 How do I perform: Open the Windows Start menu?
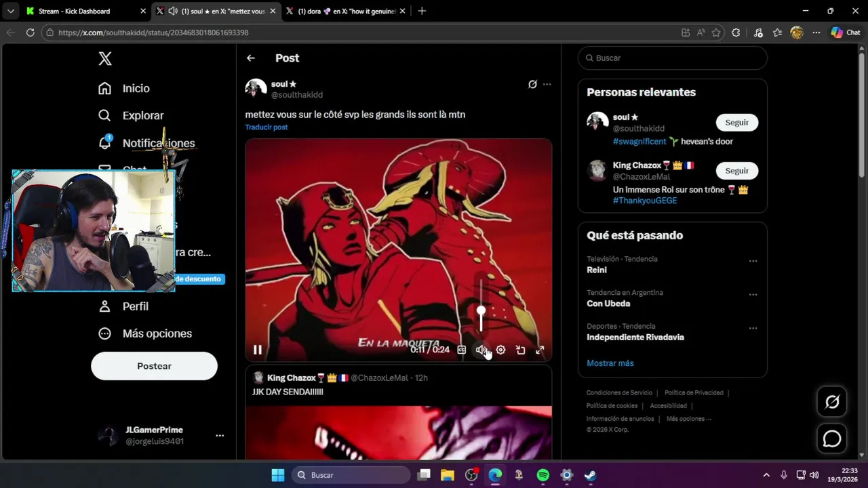(278, 475)
